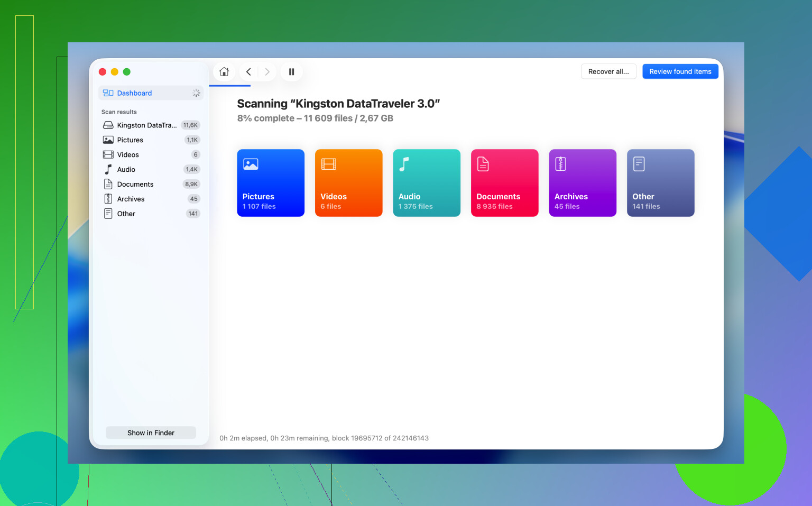Open the pink Documents card with 8 935 files
This screenshot has width=812, height=506.
pyautogui.click(x=505, y=183)
